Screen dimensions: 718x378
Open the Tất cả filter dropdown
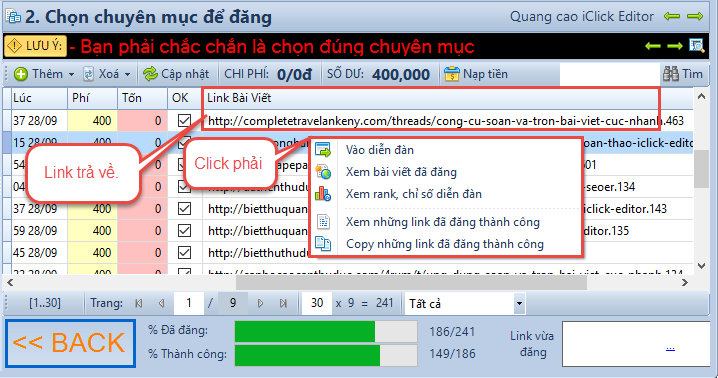click(x=519, y=303)
